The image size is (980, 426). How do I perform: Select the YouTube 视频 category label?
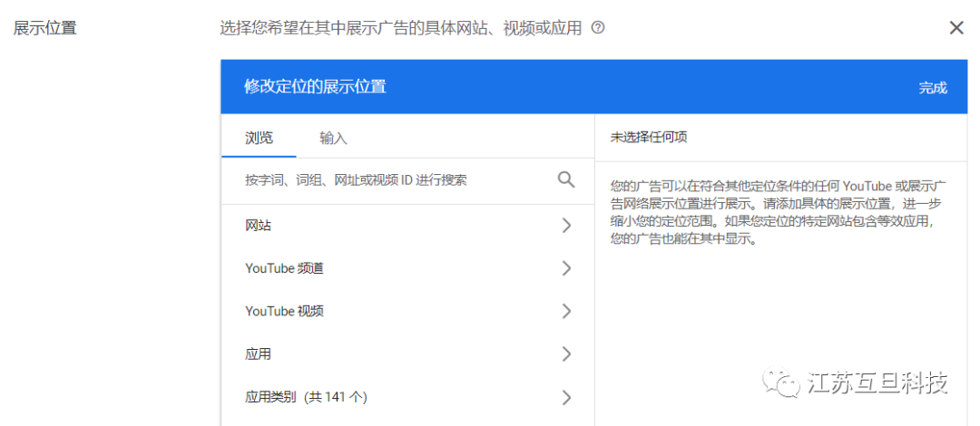coord(284,311)
